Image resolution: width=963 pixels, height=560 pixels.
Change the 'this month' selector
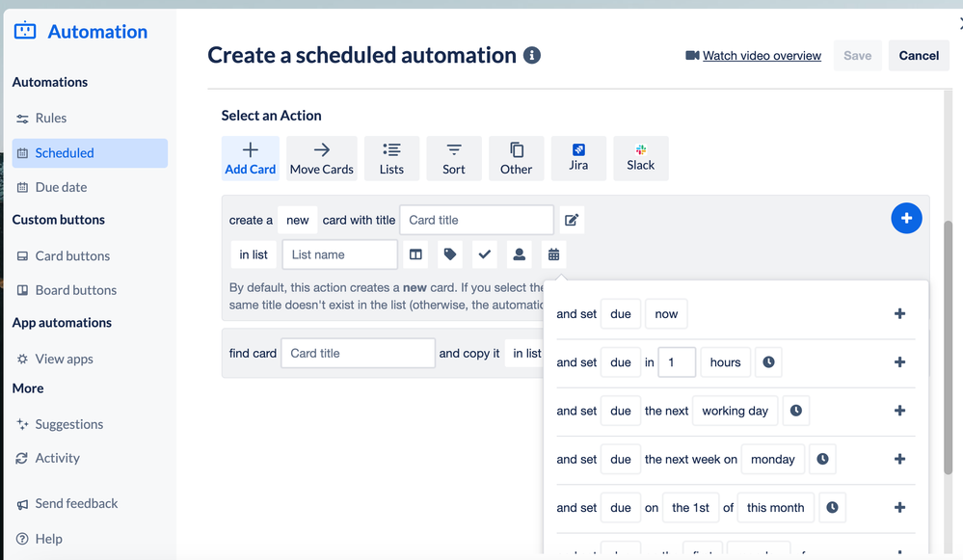point(776,508)
